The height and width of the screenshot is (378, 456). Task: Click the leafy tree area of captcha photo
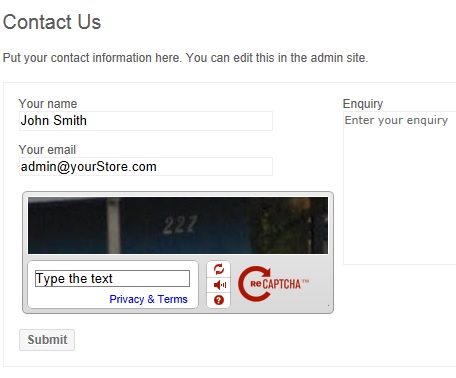pos(277,227)
